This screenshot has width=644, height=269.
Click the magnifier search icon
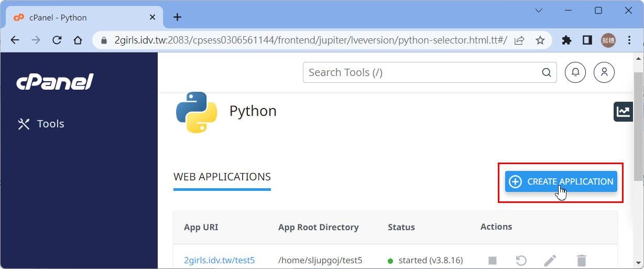coord(546,72)
